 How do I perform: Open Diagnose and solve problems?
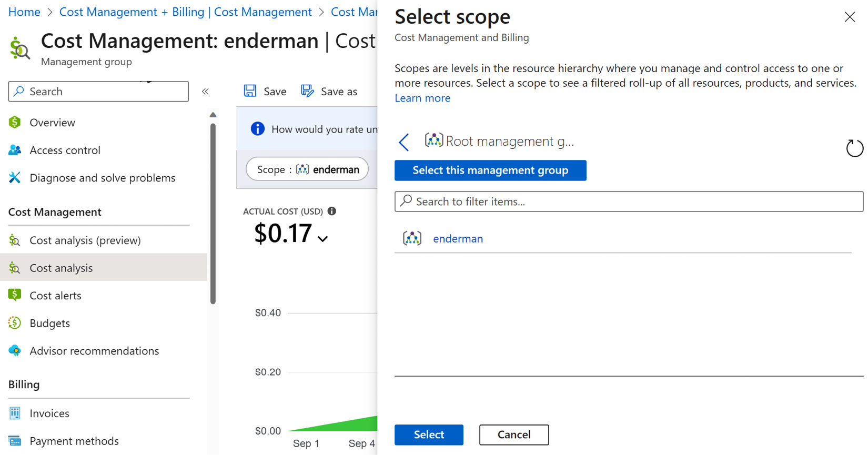[103, 178]
